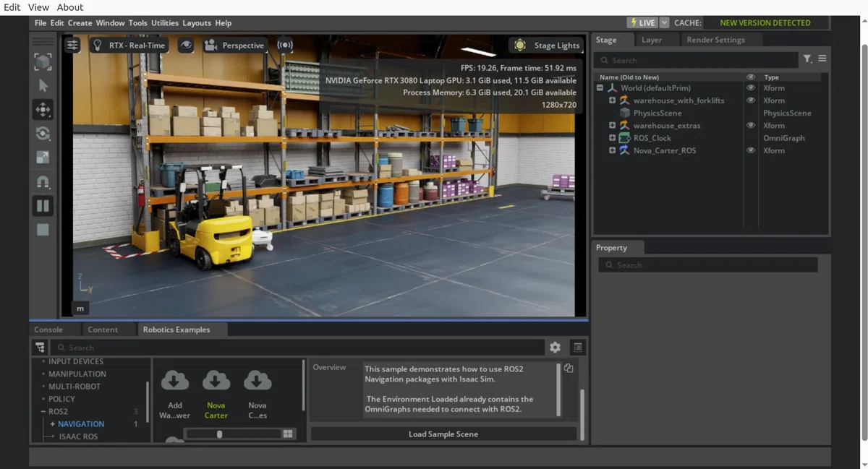The height and width of the screenshot is (469, 868).
Task: Hide the Nova_Carter_ROS prim
Action: pyautogui.click(x=751, y=150)
